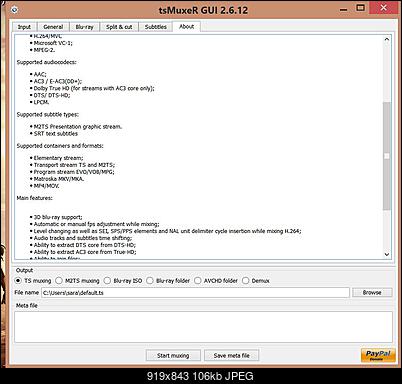Click the 'DTS/ DTS-HD' codec line
Screen dimensions: 402x384
(52, 95)
